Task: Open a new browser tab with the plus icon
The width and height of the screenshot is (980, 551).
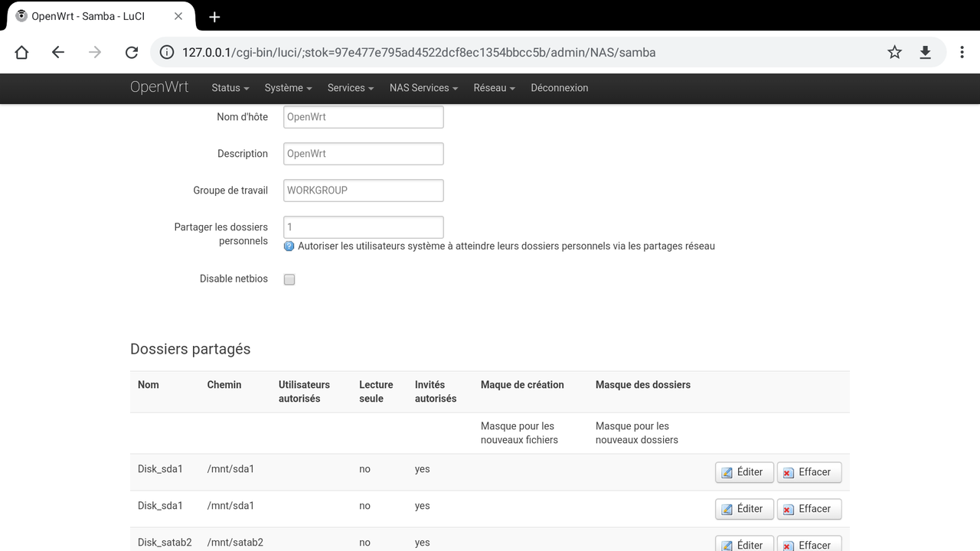Action: click(214, 16)
